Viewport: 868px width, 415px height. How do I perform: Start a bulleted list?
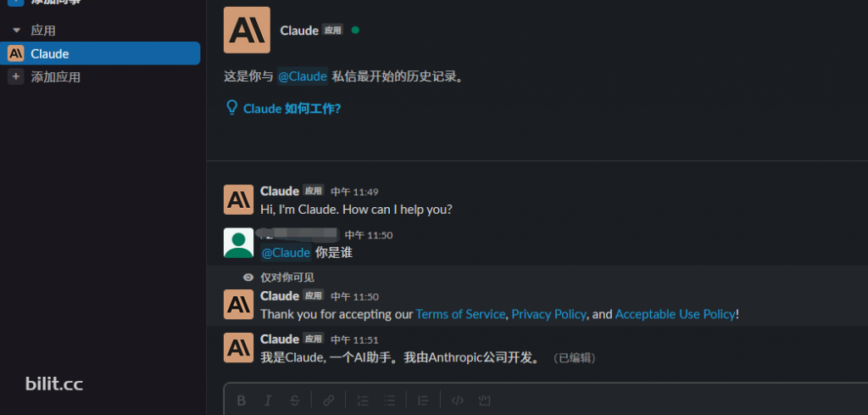(x=390, y=400)
